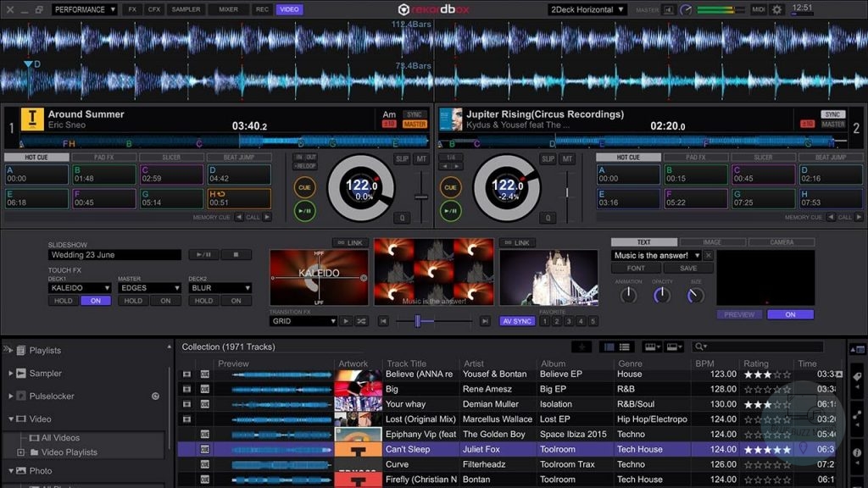
Task: Click the video transition crossfader slider
Action: 418,321
